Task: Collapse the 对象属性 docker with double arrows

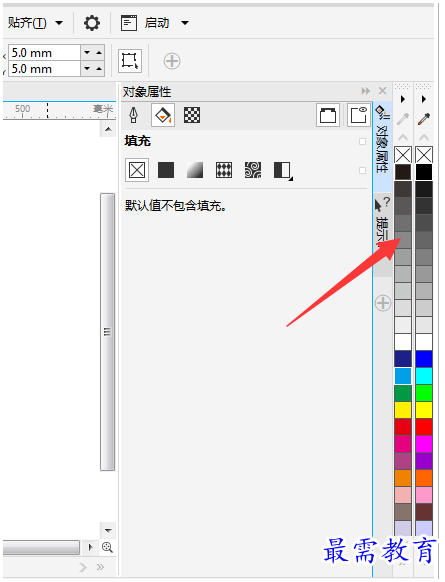Action: 366,91
